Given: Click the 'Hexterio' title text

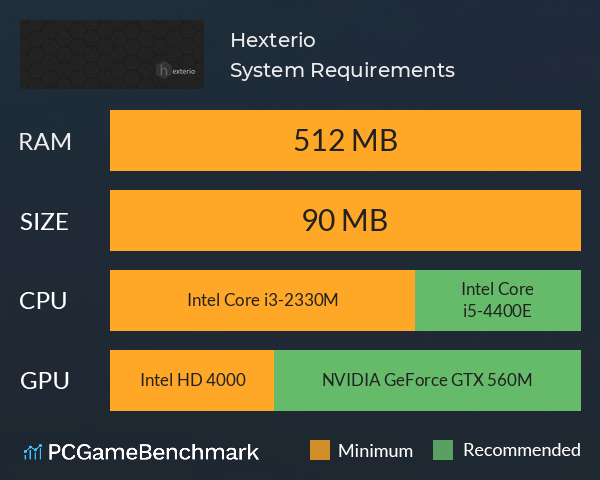Looking at the screenshot, I should [273, 40].
